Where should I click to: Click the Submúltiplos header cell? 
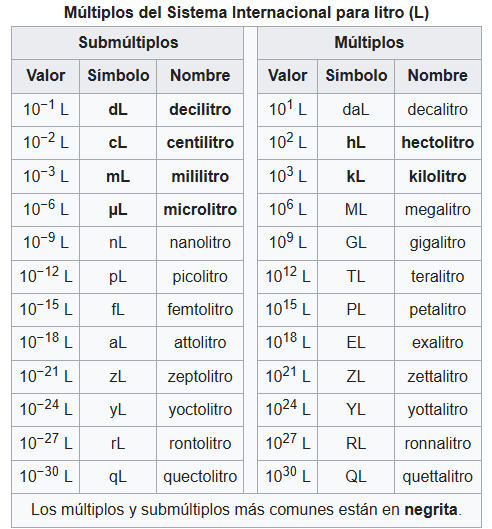pos(128,43)
